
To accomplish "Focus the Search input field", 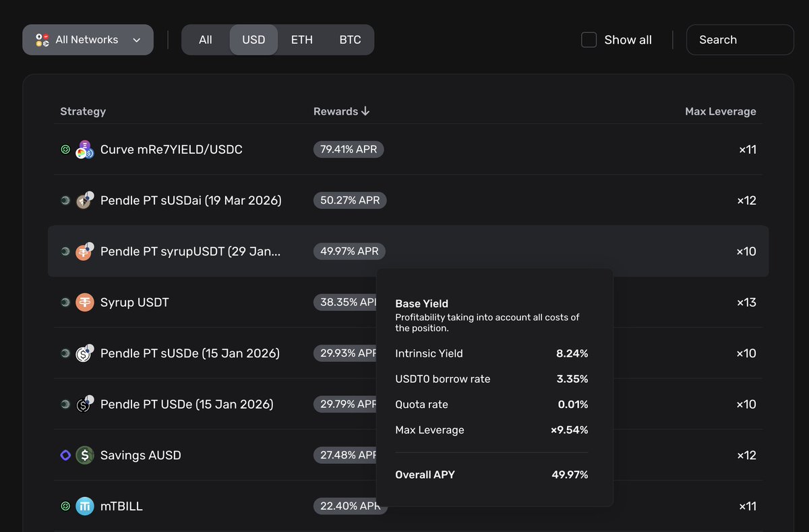I will pyautogui.click(x=740, y=40).
